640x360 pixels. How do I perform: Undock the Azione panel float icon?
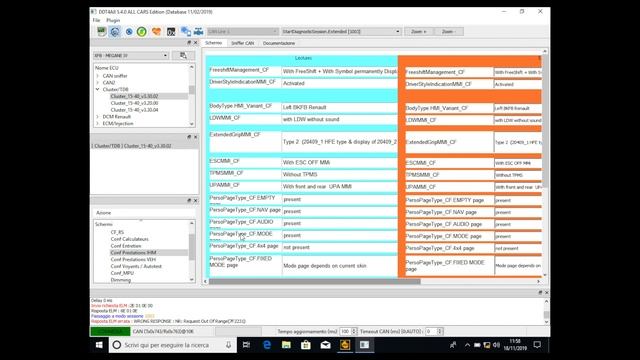(x=189, y=200)
